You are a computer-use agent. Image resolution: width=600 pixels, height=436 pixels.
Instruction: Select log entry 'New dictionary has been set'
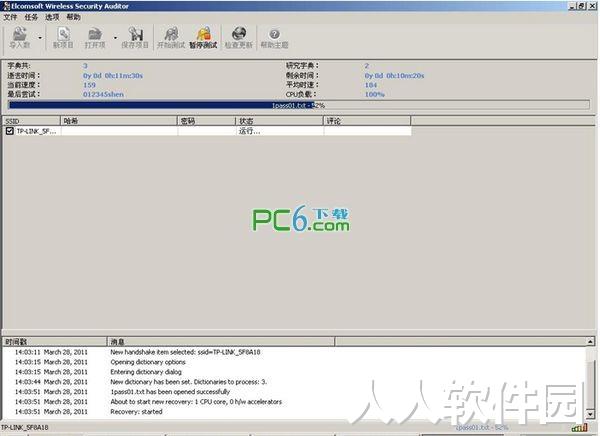click(x=189, y=382)
